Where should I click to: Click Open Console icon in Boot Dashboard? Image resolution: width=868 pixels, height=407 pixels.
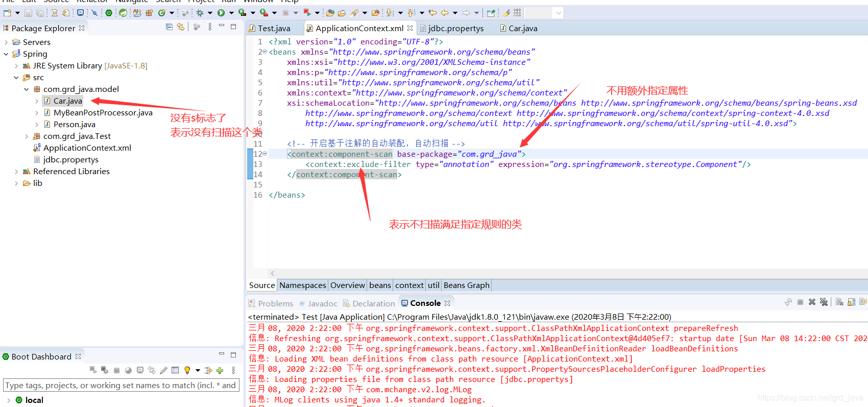[x=140, y=370]
